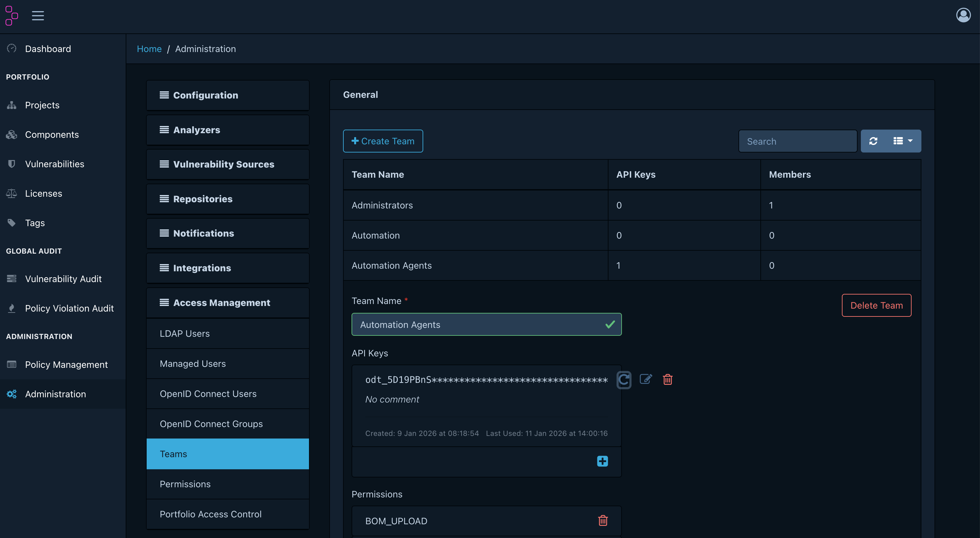The height and width of the screenshot is (538, 980).
Task: Remove the BOM_UPLOAD permission
Action: [603, 521]
